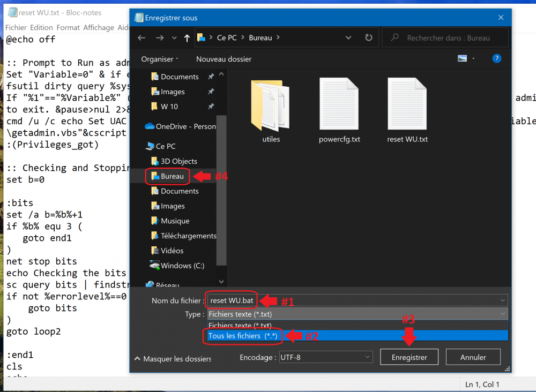The width and height of the screenshot is (536, 392).
Task: Open the utiles folder icon
Action: coord(271,105)
